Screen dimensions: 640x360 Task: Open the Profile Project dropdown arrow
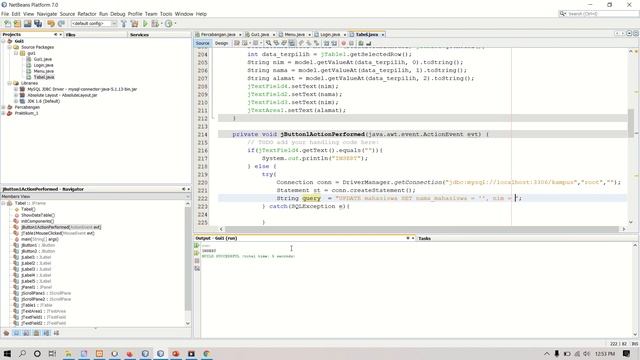tap(175, 24)
